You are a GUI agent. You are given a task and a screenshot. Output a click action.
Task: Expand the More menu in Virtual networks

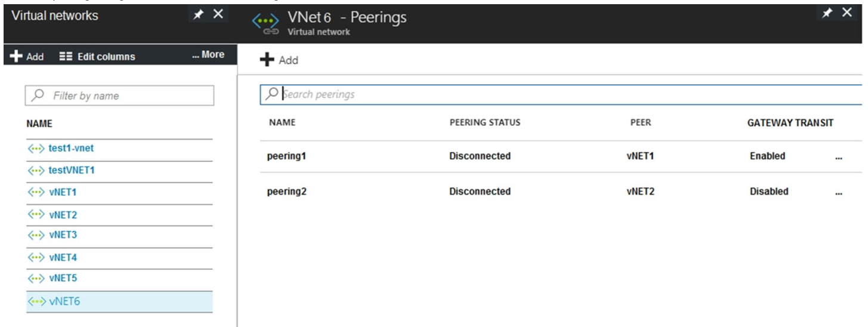pyautogui.click(x=208, y=55)
